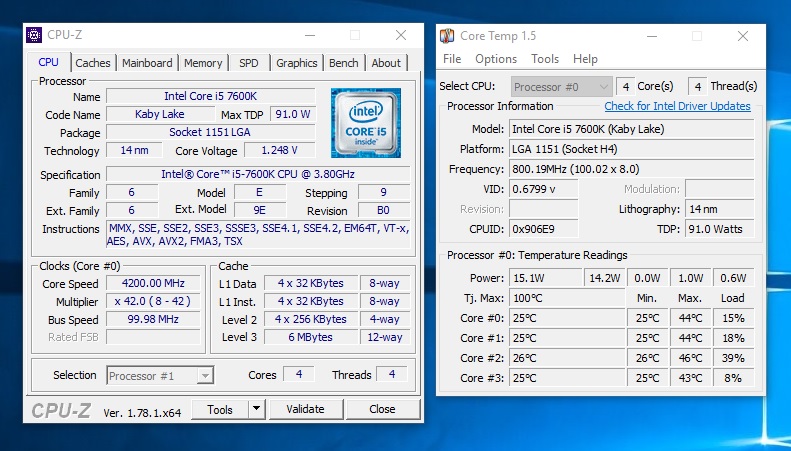791x451 pixels.
Task: Click the Core #2 max temperature 46°C
Action: point(690,358)
